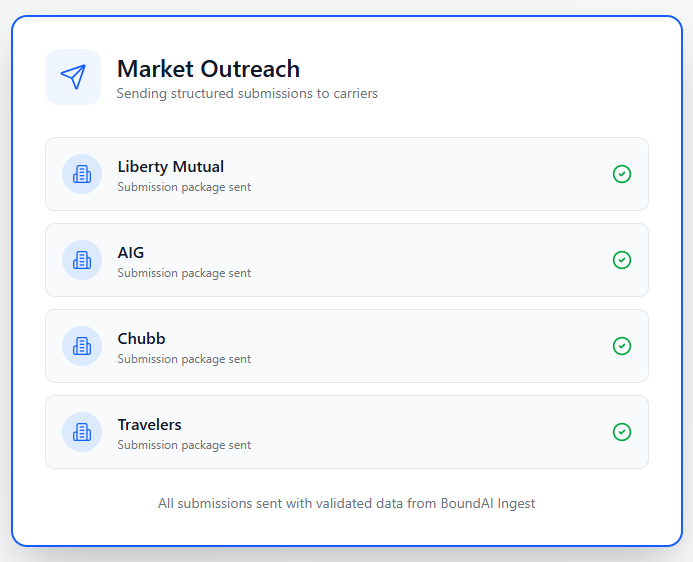Image resolution: width=693 pixels, height=562 pixels.
Task: Click the Liberty Mutual building icon
Action: click(82, 174)
